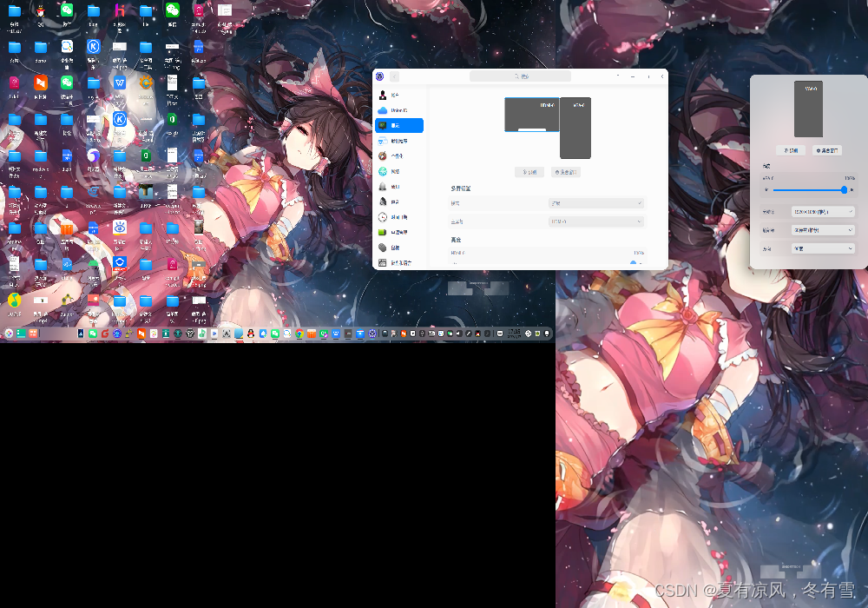The width and height of the screenshot is (868, 608).
Task: Open Keyboard and Language section in sidebar
Action: click(399, 263)
